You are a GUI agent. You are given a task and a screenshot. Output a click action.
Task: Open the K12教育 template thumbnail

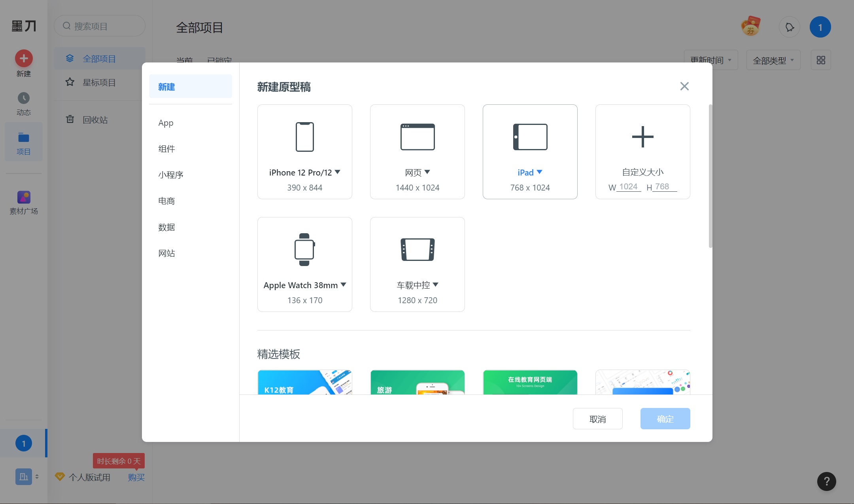point(304,382)
